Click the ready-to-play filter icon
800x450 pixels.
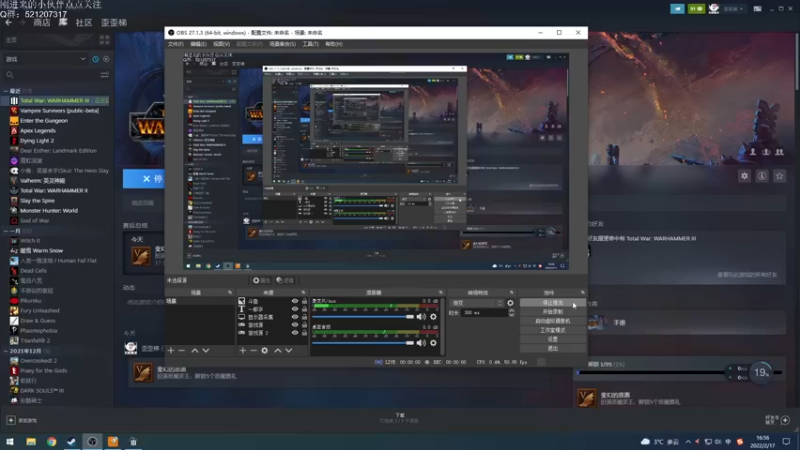pos(106,59)
